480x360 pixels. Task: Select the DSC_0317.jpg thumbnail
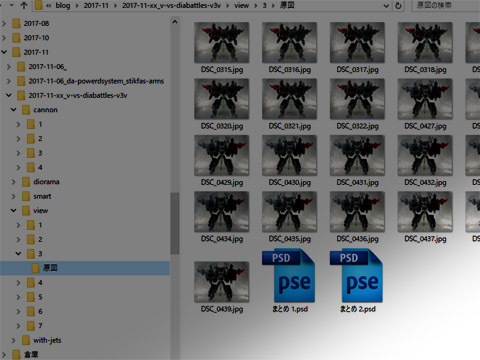click(x=357, y=42)
